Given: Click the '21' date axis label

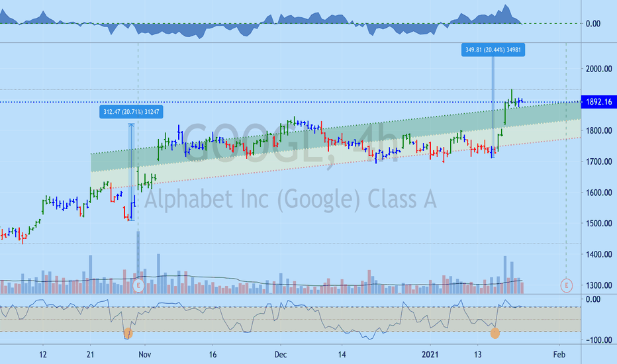Looking at the screenshot, I should [91, 355].
